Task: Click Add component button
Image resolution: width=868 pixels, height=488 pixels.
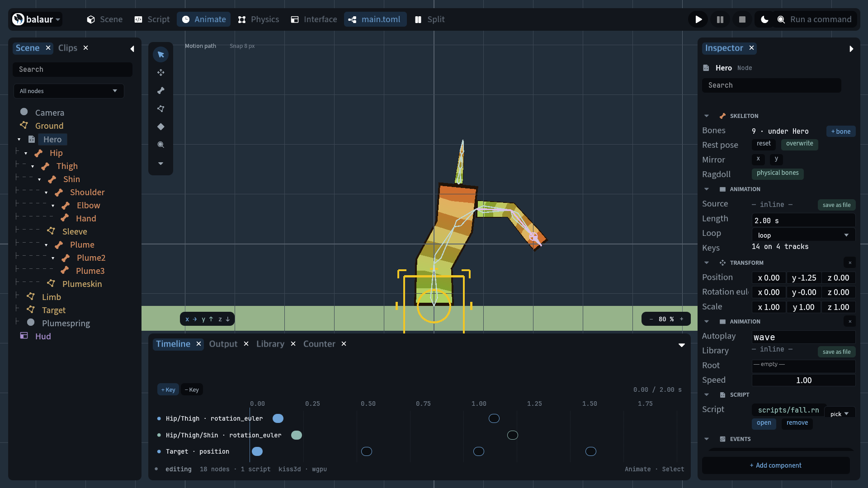Action: (x=776, y=465)
